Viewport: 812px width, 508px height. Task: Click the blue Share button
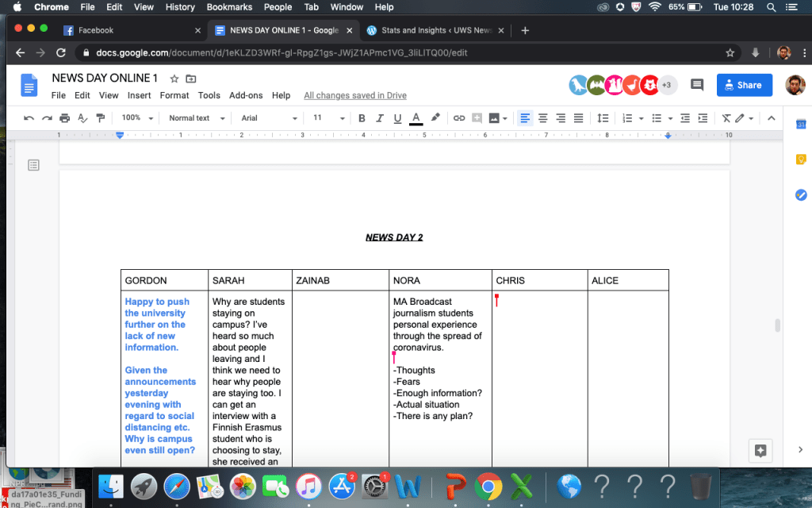point(744,85)
